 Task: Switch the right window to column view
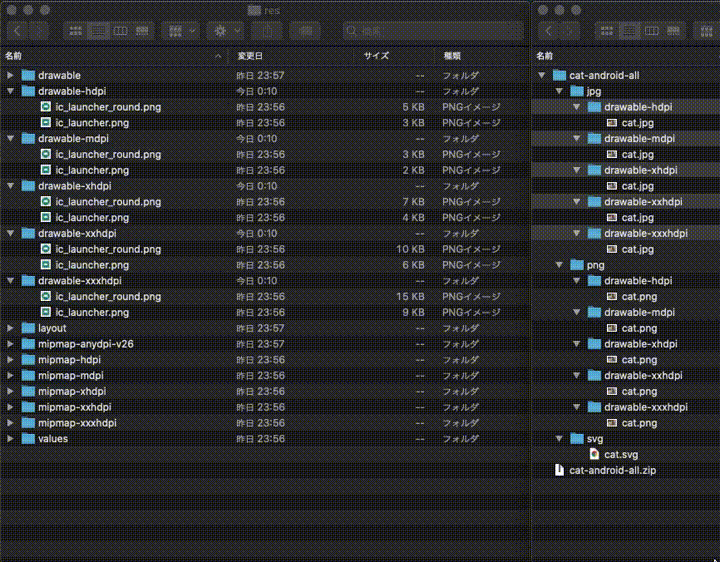coord(652,31)
